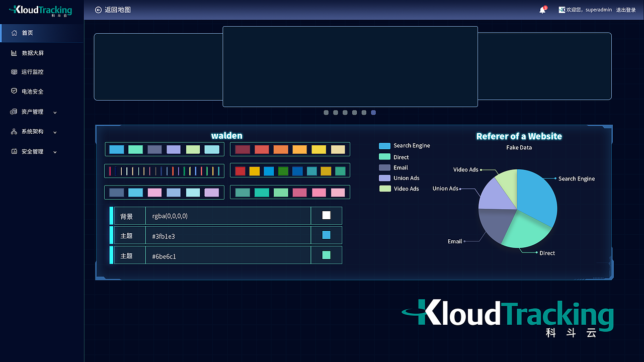This screenshot has width=644, height=362.
Task: Go to first carousel indicator dot
Action: [x=326, y=113]
